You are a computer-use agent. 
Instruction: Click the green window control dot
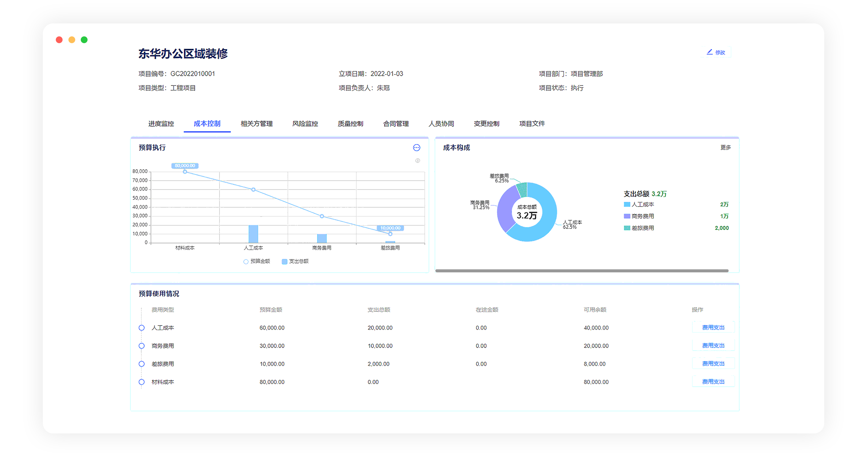tap(84, 40)
